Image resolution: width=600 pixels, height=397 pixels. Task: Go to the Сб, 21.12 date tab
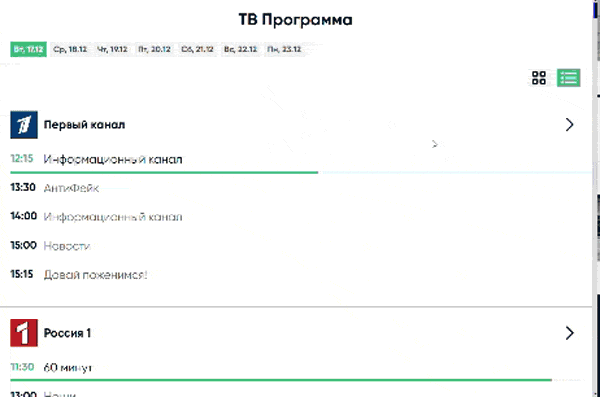coord(197,49)
